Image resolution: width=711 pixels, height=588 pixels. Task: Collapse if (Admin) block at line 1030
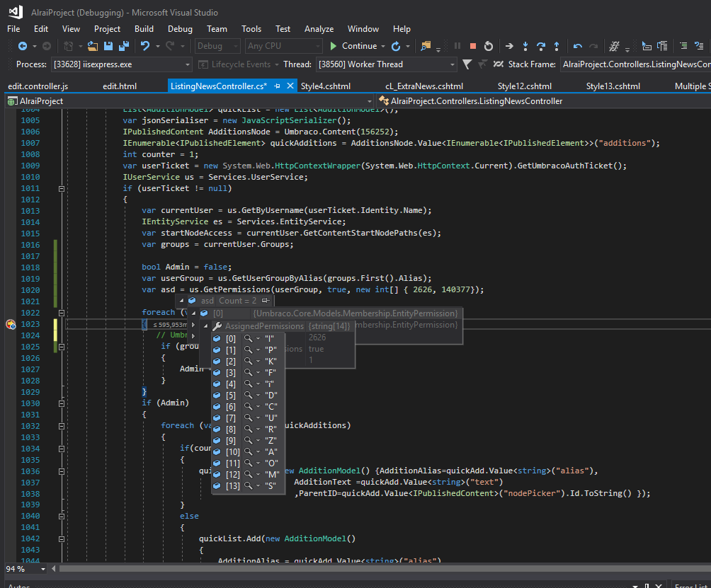point(62,403)
